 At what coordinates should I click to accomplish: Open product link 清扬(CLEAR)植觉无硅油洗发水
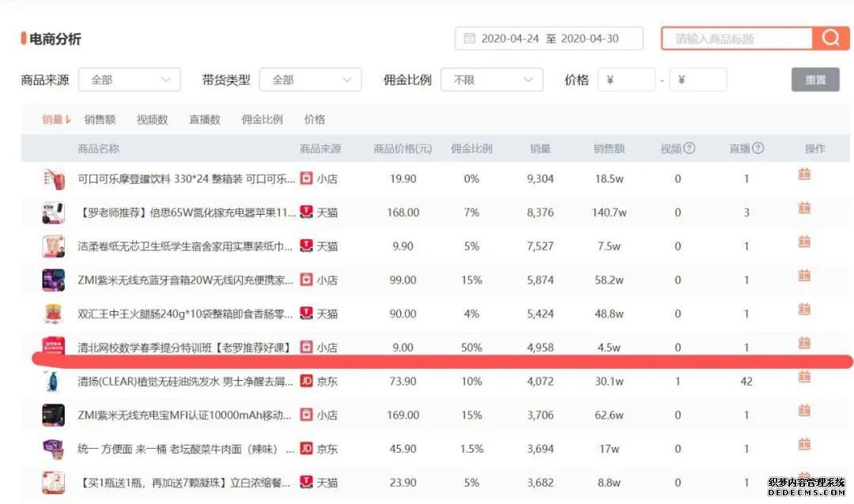pyautogui.click(x=185, y=381)
